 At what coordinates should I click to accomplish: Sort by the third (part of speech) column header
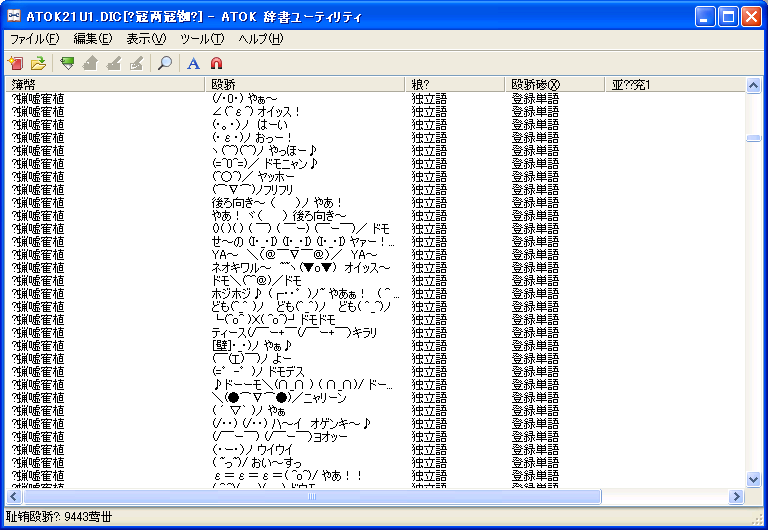pyautogui.click(x=455, y=84)
